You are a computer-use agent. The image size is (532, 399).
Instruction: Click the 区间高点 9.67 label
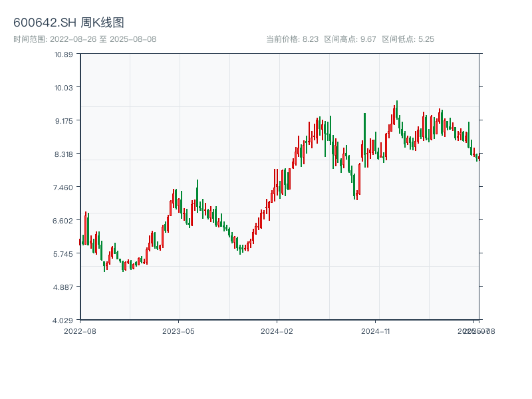tap(350, 39)
